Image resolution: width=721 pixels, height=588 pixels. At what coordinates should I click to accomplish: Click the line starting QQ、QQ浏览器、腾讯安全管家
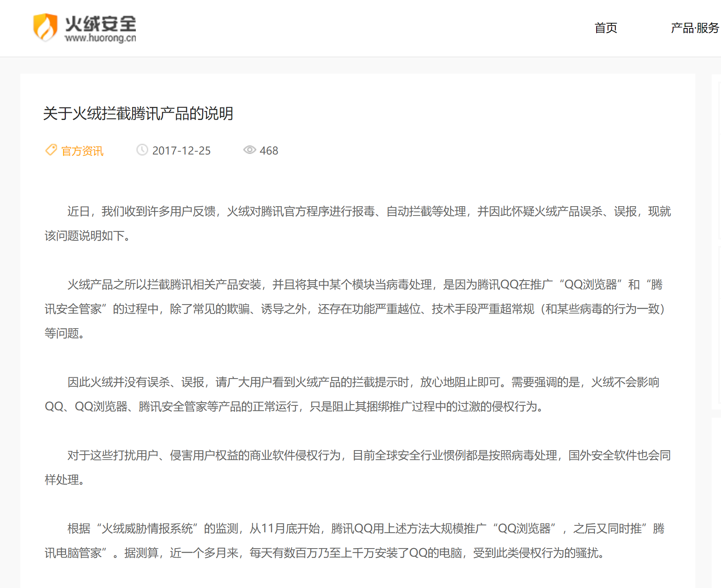click(x=294, y=407)
